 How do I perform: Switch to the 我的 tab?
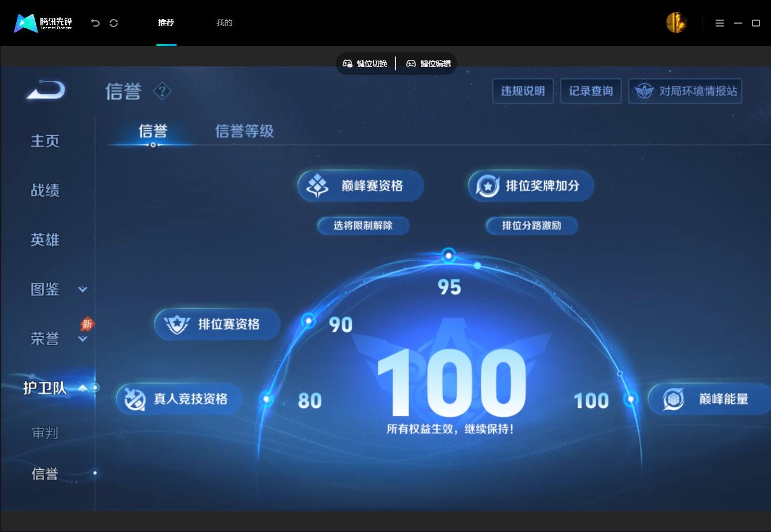click(x=224, y=23)
